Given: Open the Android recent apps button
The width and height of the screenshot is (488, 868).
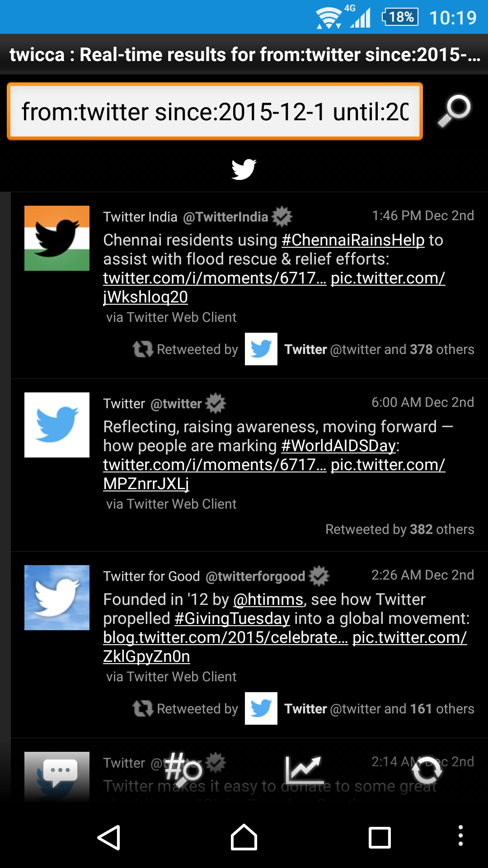Looking at the screenshot, I should [x=380, y=838].
